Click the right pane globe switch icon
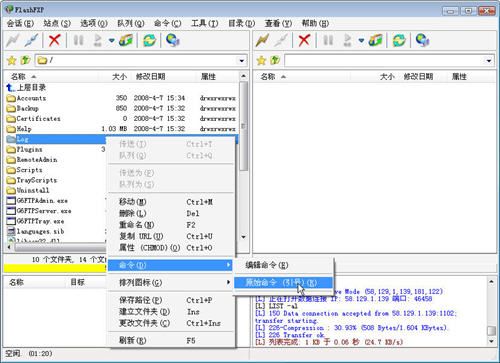The height and width of the screenshot is (363, 500). click(x=422, y=40)
